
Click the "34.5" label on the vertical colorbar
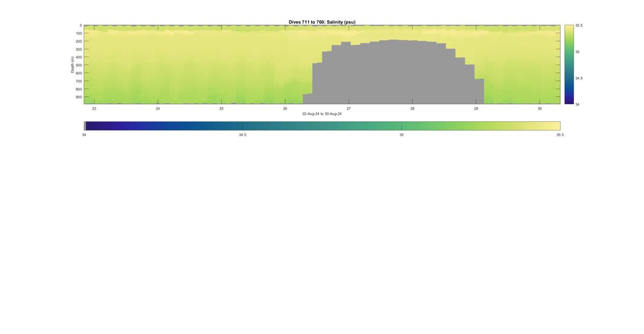tap(579, 78)
